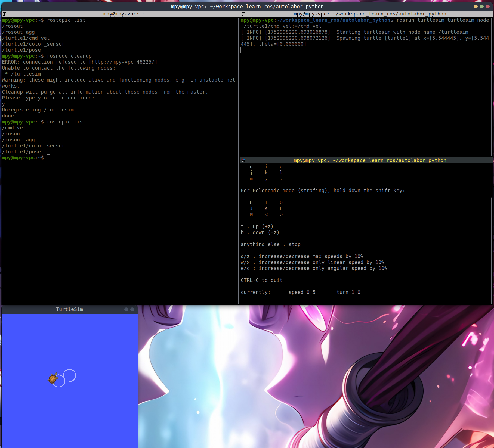Click the rightmost gray TurtleSim window button
The height and width of the screenshot is (448, 494).
click(132, 309)
